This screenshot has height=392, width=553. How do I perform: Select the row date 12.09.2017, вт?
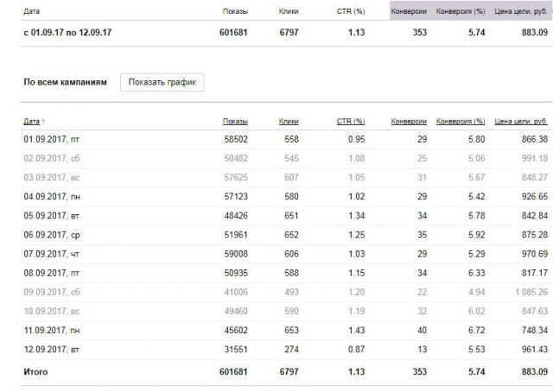pos(52,350)
